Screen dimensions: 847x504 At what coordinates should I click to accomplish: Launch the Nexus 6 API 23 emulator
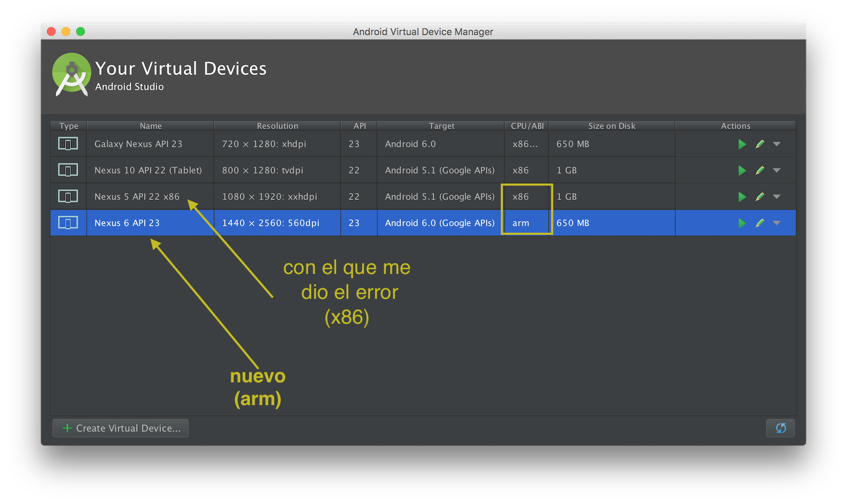click(742, 223)
